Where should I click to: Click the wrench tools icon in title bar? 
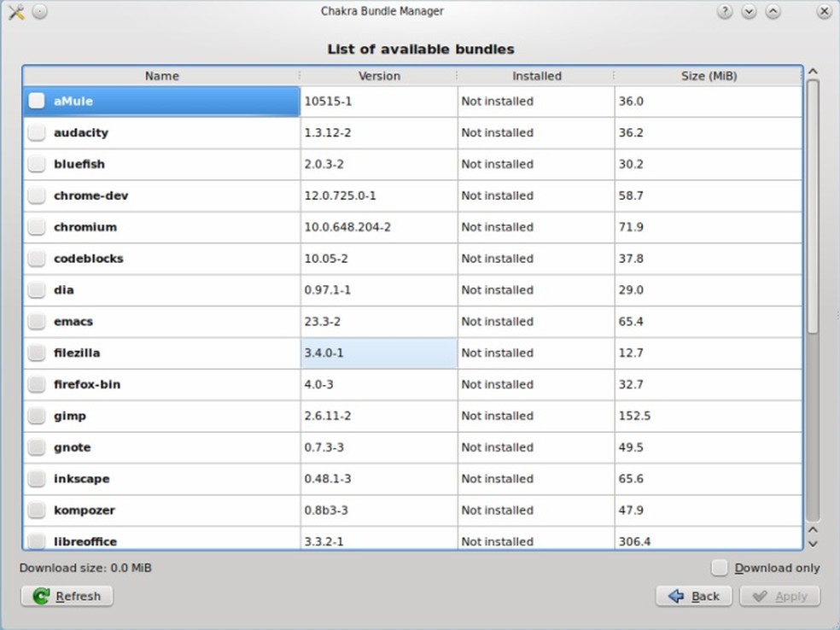click(x=15, y=12)
